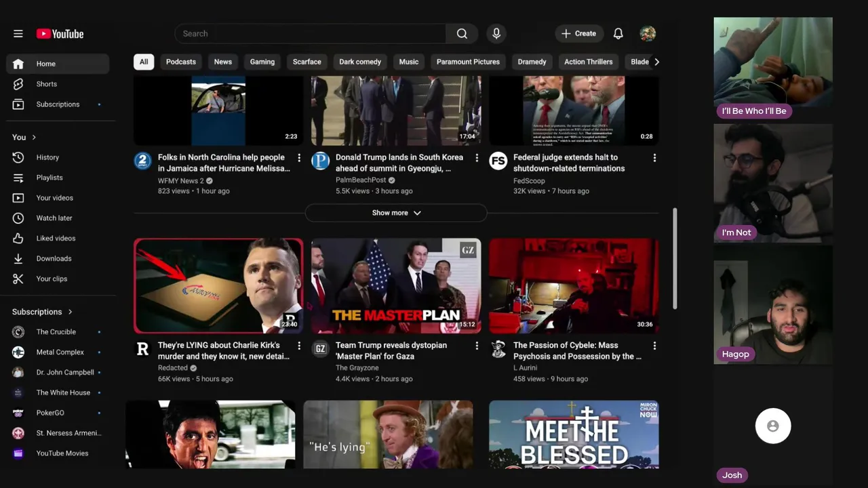Open options menu for Master Plan video
Viewport: 868px width, 488px height.
point(477,346)
